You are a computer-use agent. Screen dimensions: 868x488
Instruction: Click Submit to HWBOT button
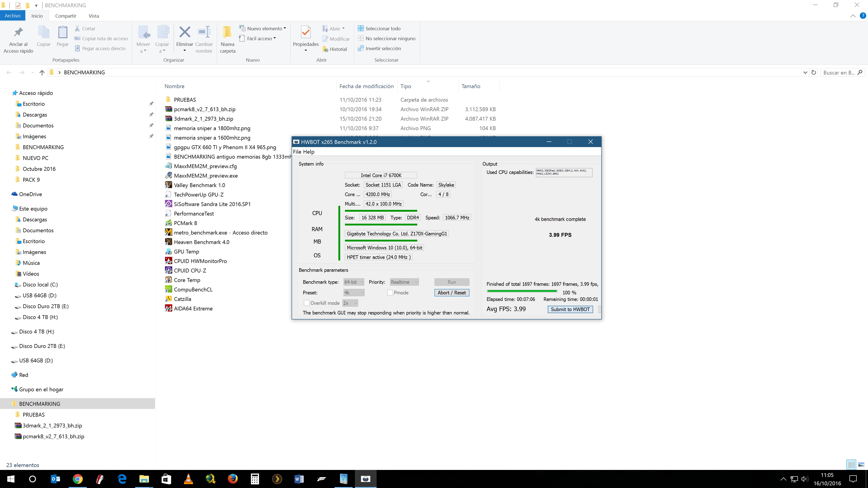pyautogui.click(x=570, y=310)
